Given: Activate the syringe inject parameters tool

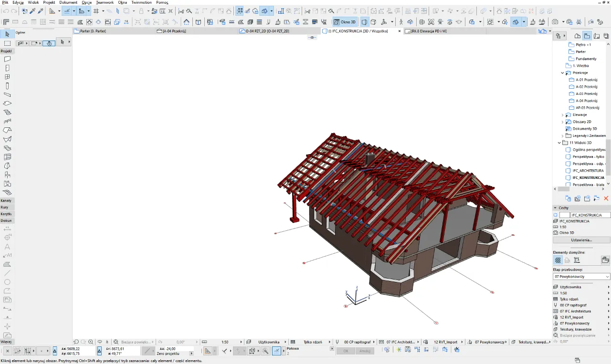Looking at the screenshot, I should [x=40, y=10].
